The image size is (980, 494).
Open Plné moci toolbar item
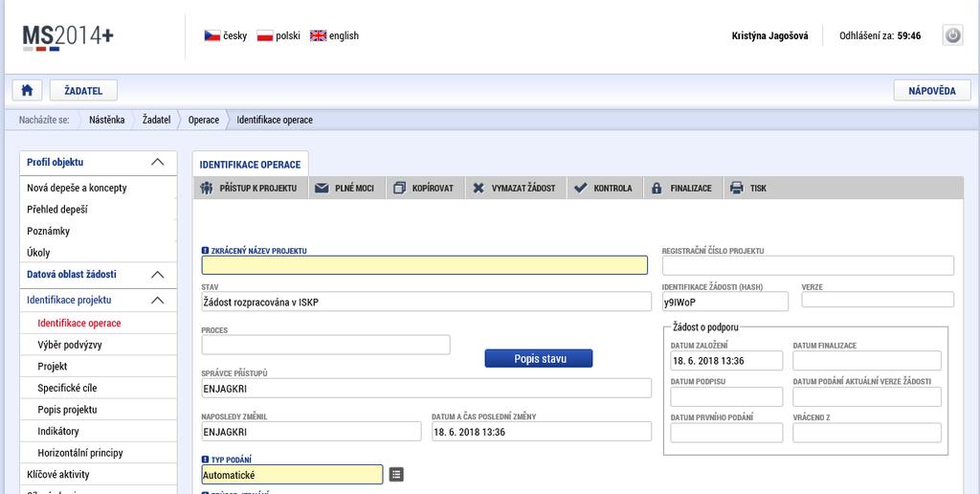[347, 188]
